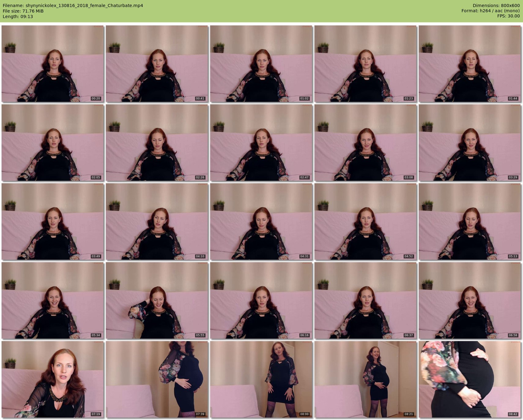The height and width of the screenshot is (420, 523).
Task: Open the thumbnail at 02:26
Action: [x=157, y=143]
